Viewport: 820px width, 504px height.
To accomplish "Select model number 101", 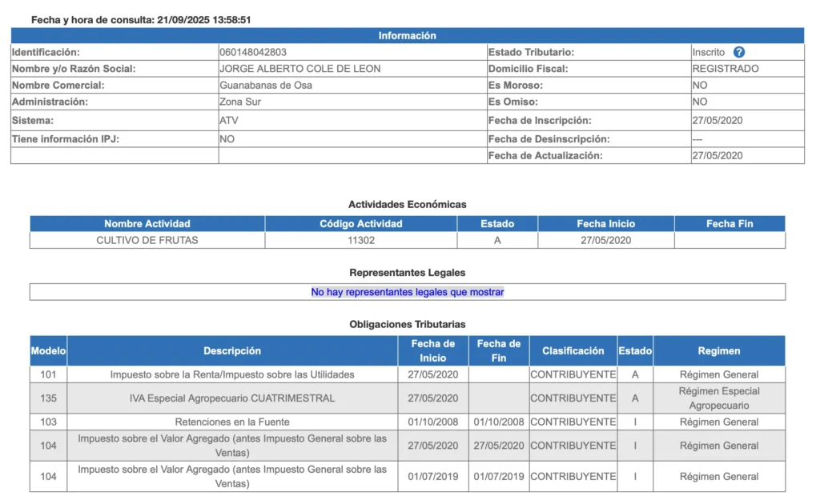I will (48, 374).
